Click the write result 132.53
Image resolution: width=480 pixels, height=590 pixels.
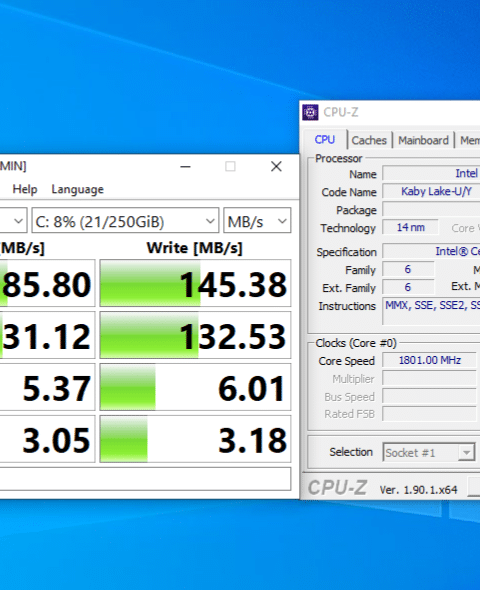[195, 335]
